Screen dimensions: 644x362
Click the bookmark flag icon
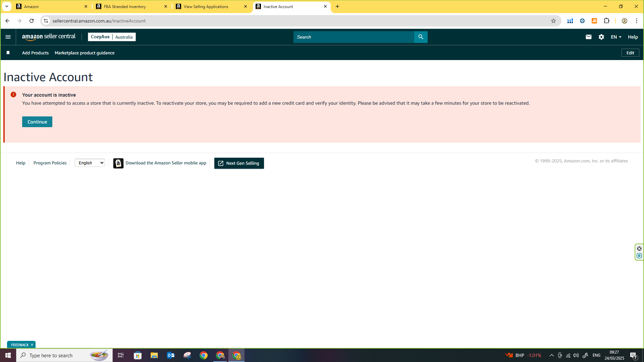click(8, 53)
